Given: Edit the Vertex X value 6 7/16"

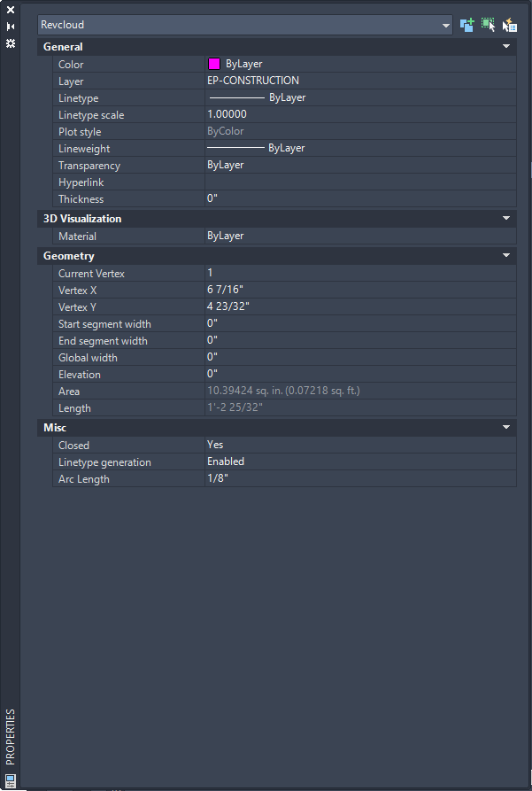Looking at the screenshot, I should tap(360, 290).
